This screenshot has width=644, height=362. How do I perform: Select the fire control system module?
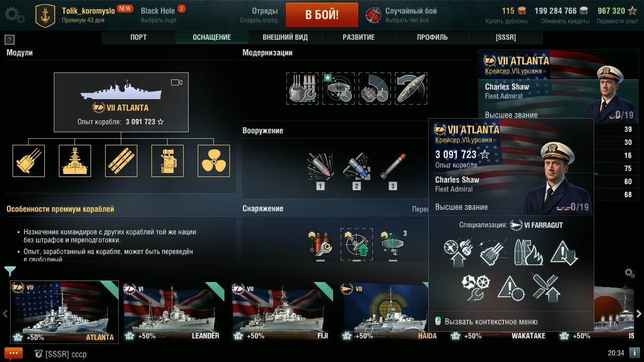[x=168, y=161]
